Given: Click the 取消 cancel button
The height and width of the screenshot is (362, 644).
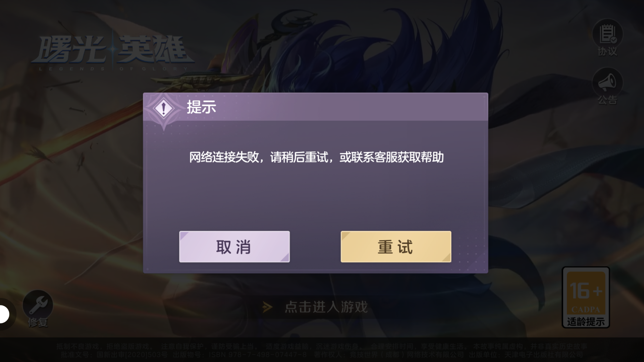Looking at the screenshot, I should click(234, 247).
